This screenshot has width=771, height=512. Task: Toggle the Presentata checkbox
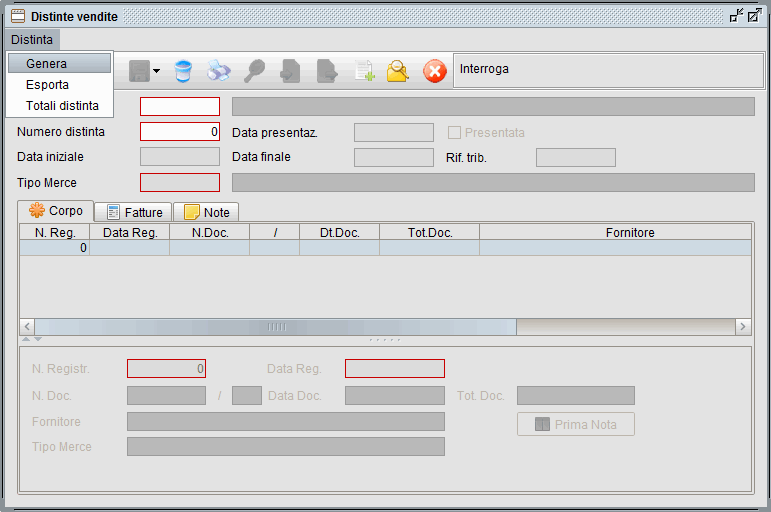click(x=454, y=132)
